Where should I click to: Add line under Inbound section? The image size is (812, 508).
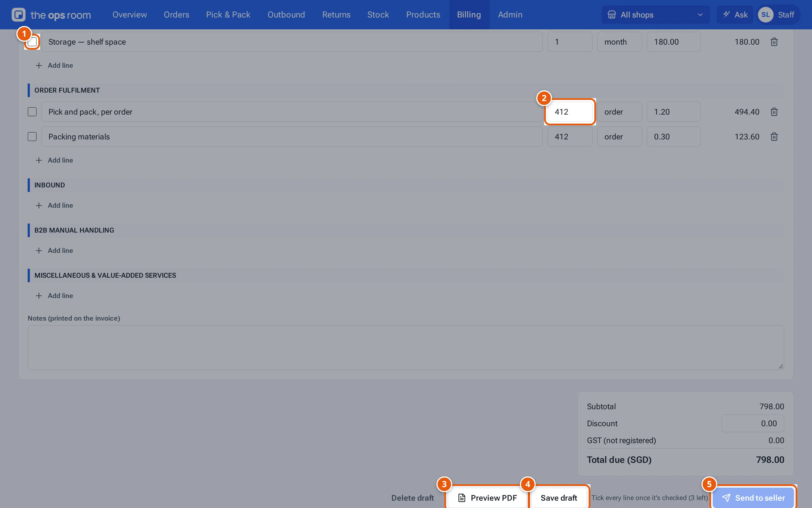[54, 205]
